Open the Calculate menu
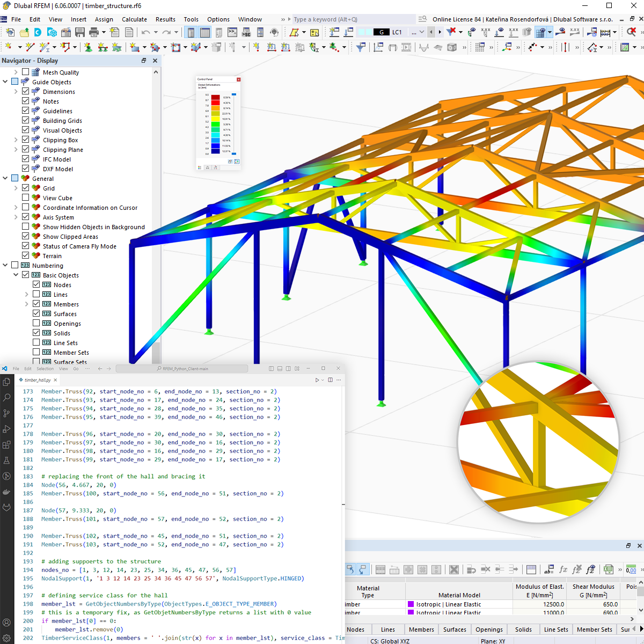 (x=134, y=19)
